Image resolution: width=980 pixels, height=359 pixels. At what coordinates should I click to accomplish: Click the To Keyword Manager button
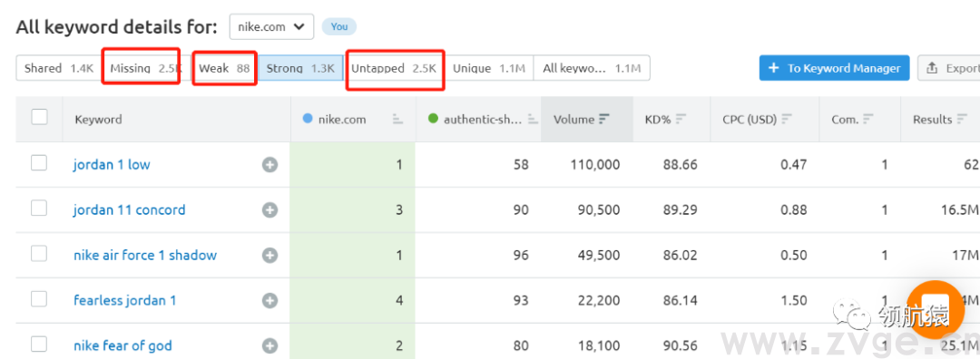[x=835, y=68]
